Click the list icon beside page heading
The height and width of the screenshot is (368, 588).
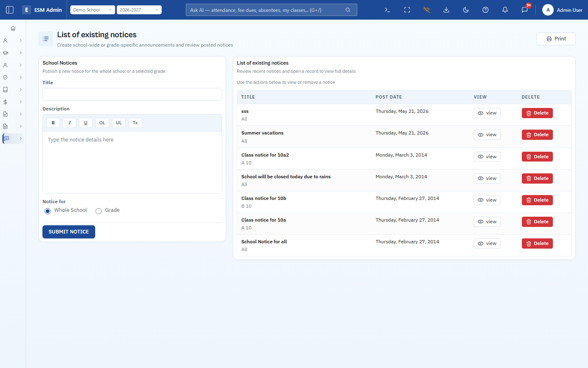point(46,39)
